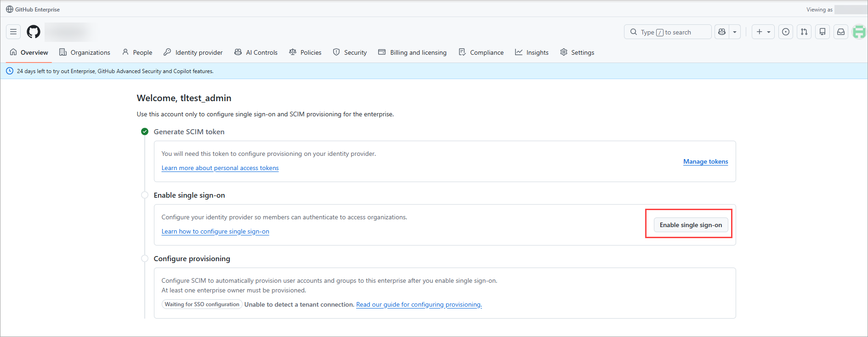Open the Settings tab
The width and height of the screenshot is (868, 337).
(x=577, y=52)
